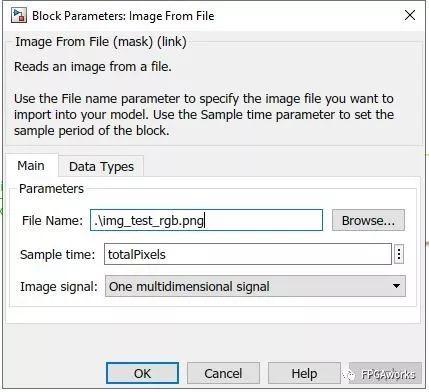Click into the File Name input field
The image size is (429, 392).
coord(206,220)
